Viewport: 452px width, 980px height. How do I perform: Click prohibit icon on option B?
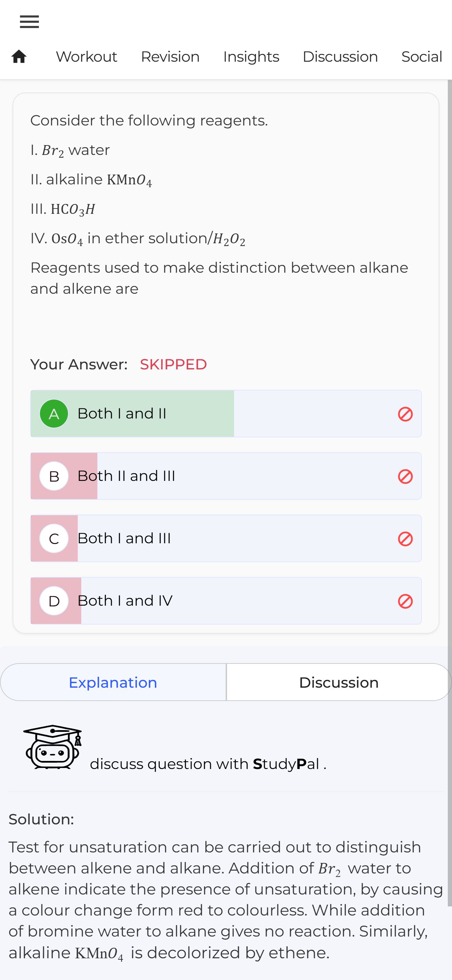(405, 476)
